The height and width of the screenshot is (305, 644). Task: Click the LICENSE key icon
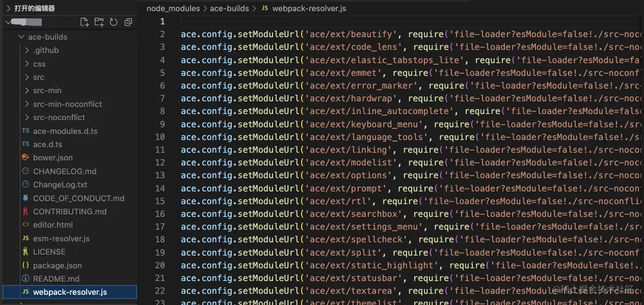point(25,252)
